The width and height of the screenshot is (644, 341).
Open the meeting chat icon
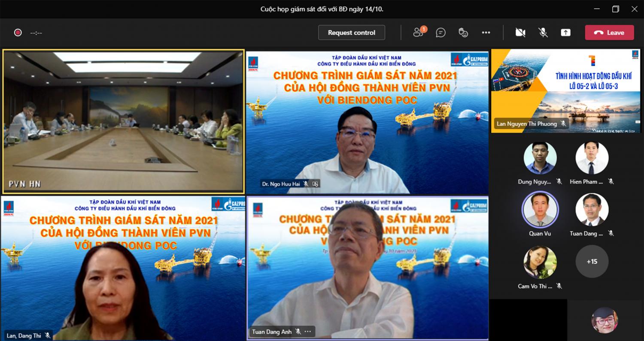(440, 33)
